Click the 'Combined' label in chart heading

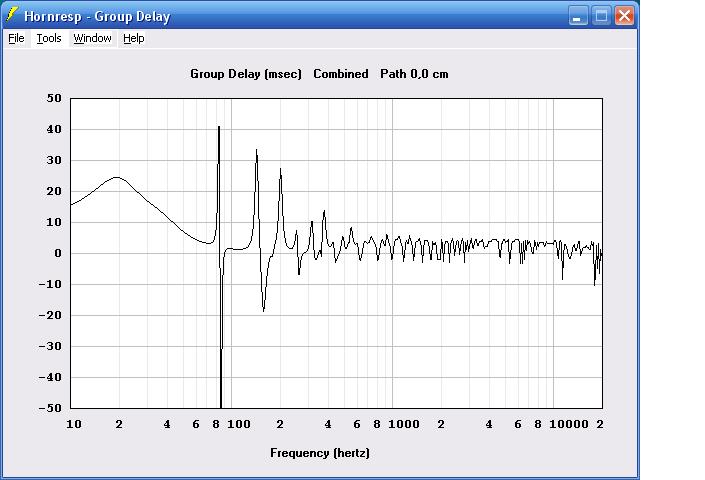[x=341, y=74]
